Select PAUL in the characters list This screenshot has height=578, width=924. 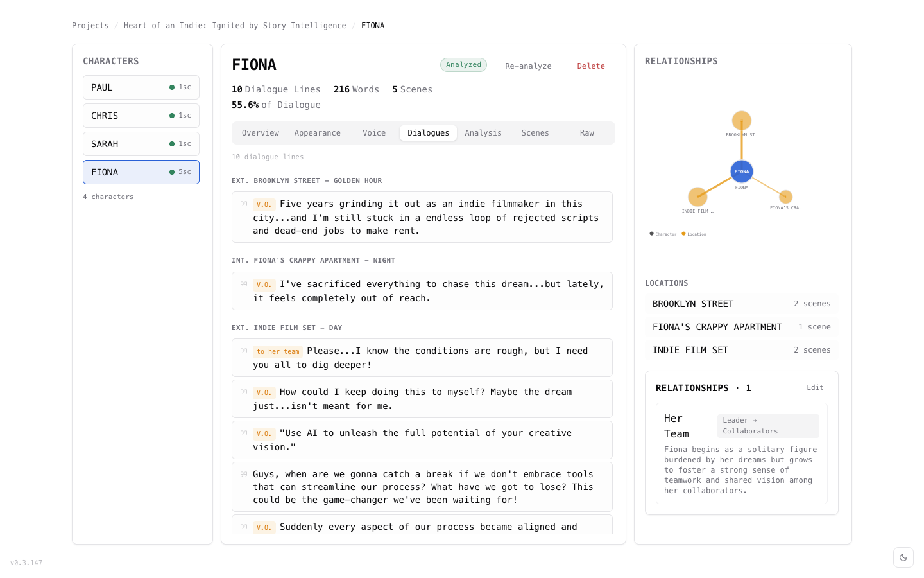(x=141, y=87)
